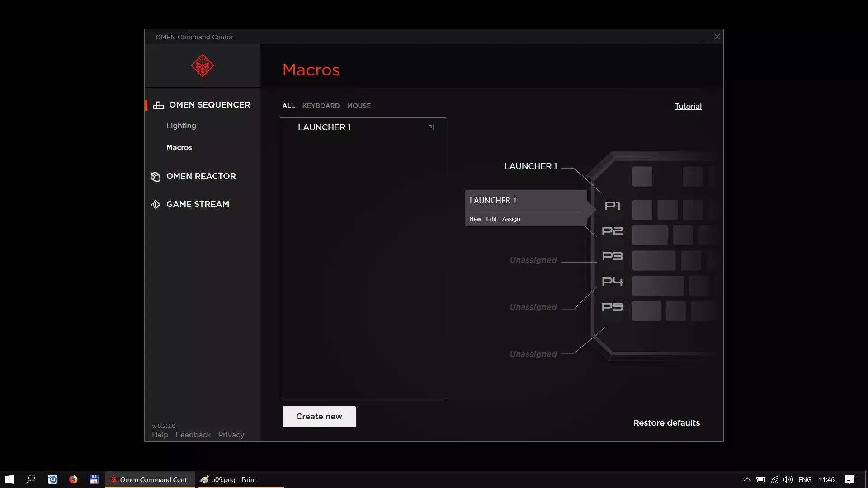Open GAME STREAM section
Screen dimensions: 868x488
[x=198, y=204]
